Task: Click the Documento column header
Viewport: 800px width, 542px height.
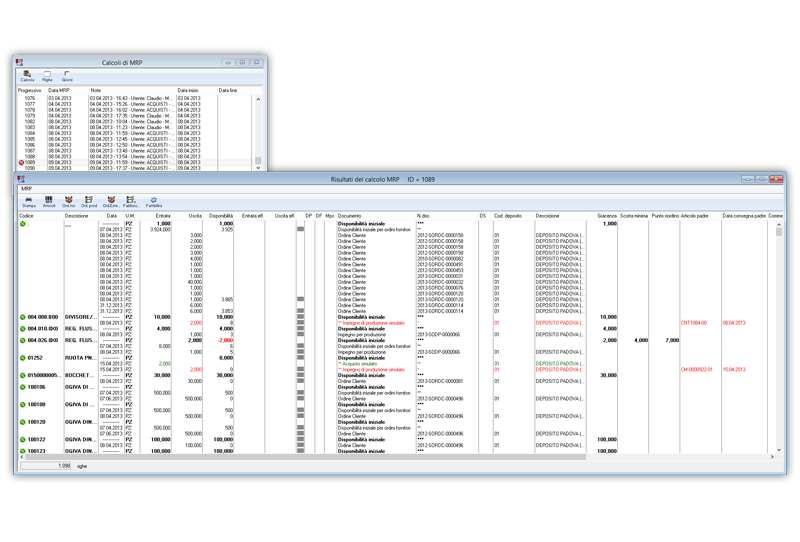Action: (x=349, y=216)
